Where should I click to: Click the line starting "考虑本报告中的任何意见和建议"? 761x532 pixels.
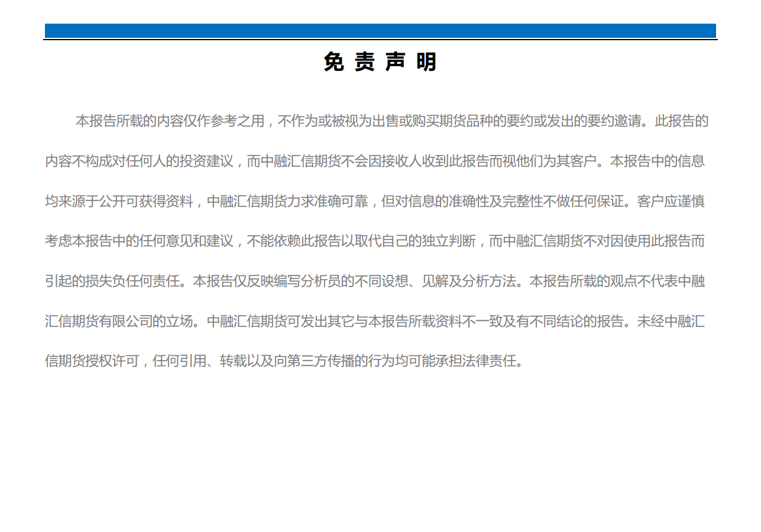pyautogui.click(x=375, y=241)
